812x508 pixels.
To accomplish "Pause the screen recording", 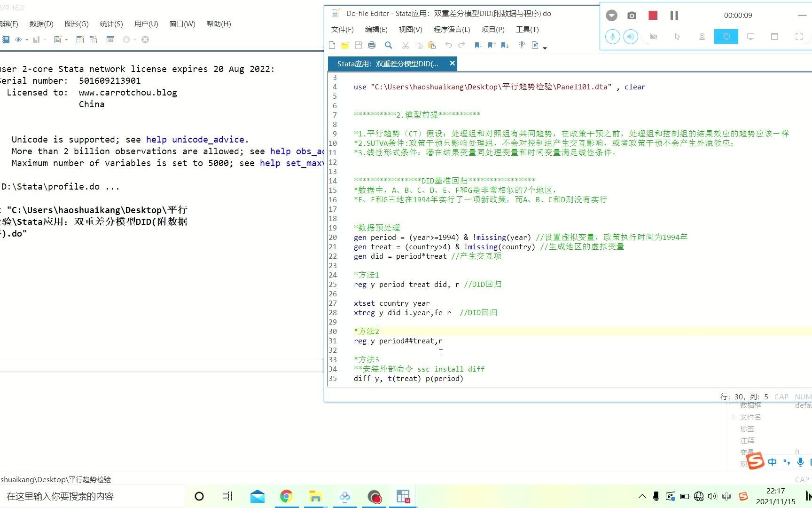I will (x=674, y=16).
